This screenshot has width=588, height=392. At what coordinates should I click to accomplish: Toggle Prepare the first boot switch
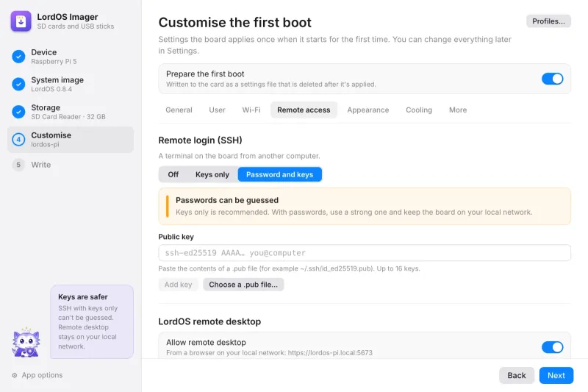click(x=552, y=79)
